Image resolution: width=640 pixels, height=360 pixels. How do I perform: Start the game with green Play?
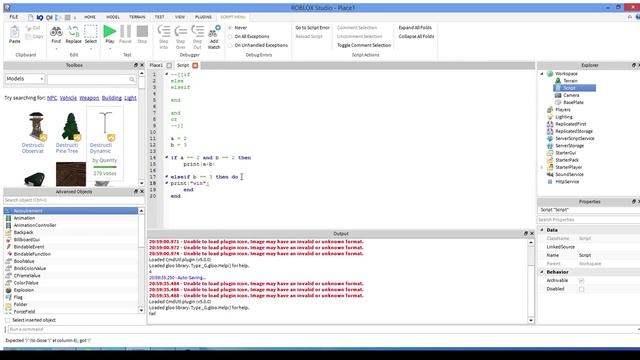coord(109,31)
